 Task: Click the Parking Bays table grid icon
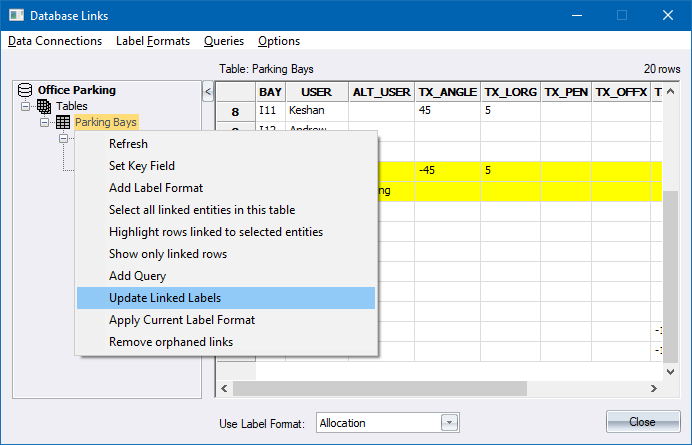pyautogui.click(x=62, y=122)
